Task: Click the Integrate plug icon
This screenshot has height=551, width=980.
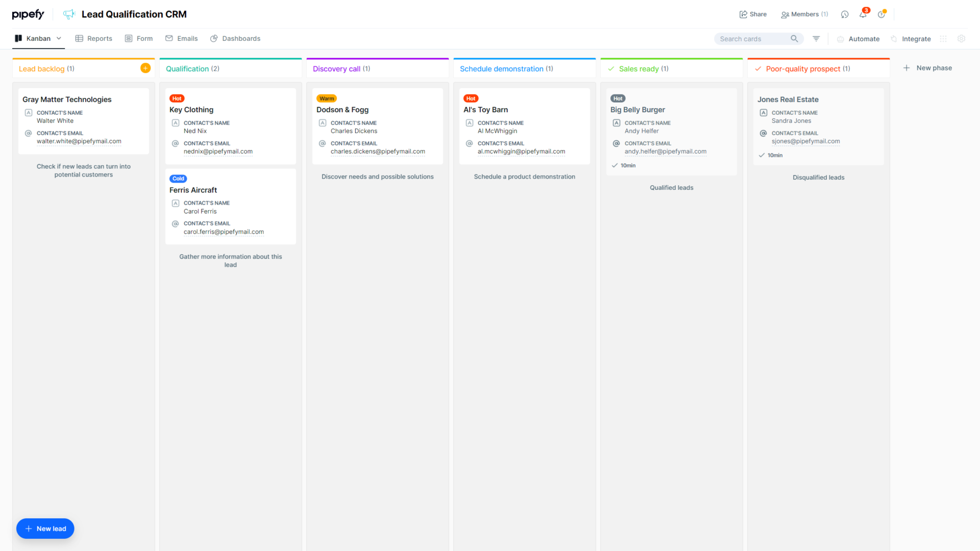Action: pos(893,39)
